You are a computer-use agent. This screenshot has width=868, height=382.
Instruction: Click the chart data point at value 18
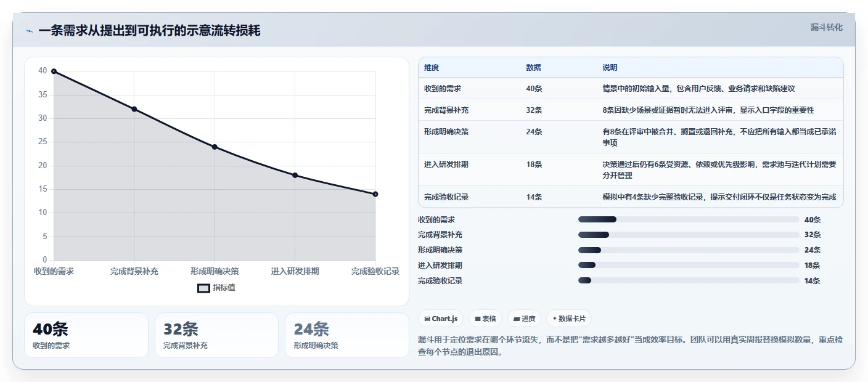point(295,175)
